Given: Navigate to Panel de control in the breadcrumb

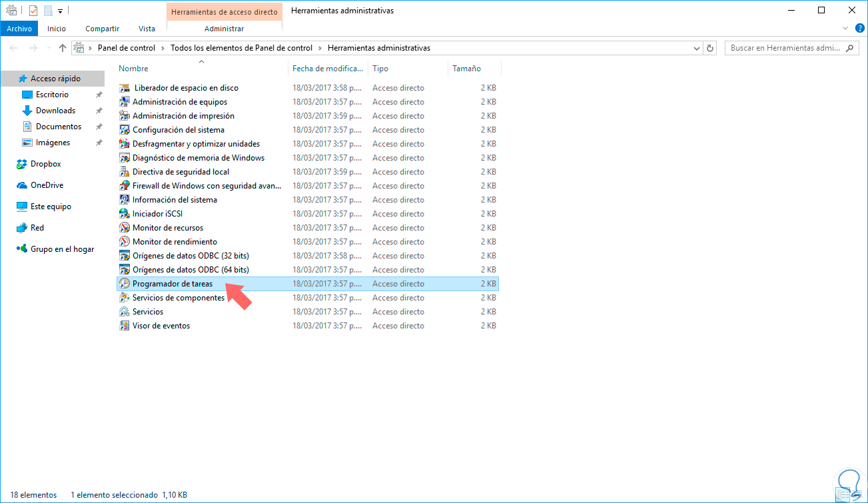Looking at the screenshot, I should 127,48.
